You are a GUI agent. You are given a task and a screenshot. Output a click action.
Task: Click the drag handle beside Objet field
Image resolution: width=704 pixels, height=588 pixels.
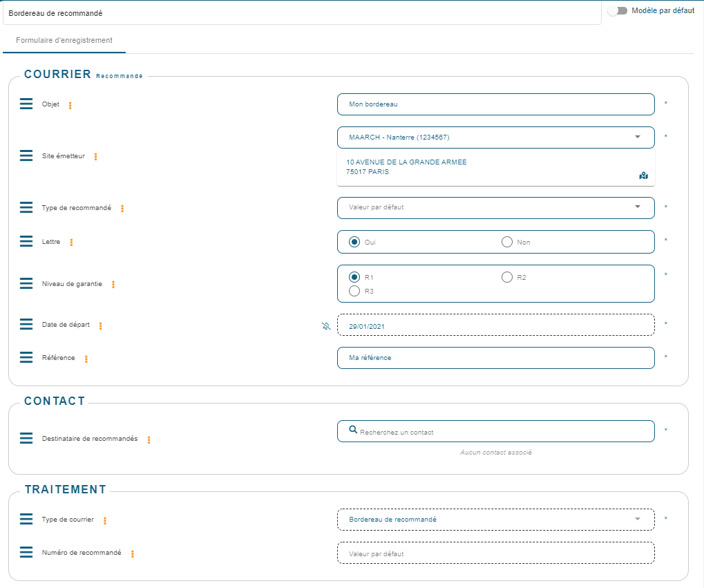(26, 104)
